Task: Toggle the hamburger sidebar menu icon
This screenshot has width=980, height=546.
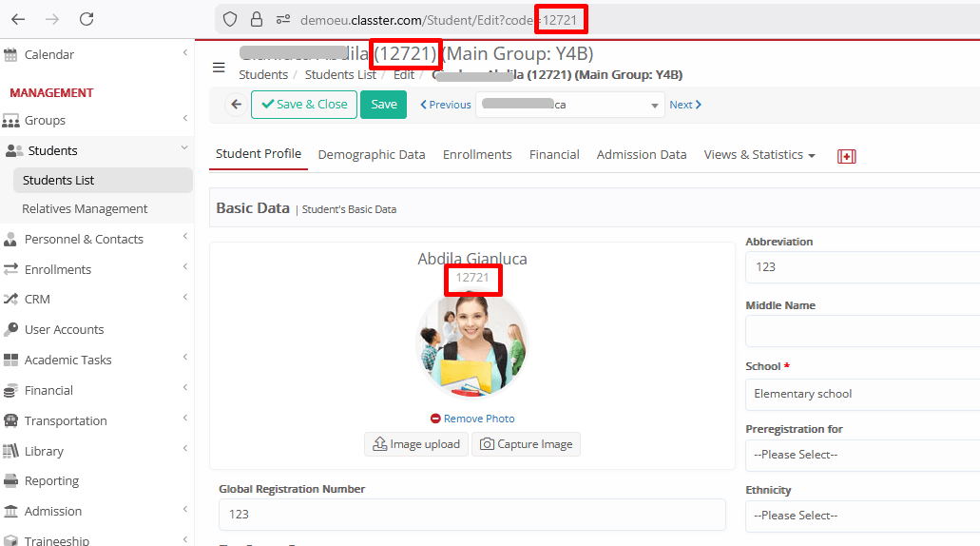Action: click(x=219, y=68)
